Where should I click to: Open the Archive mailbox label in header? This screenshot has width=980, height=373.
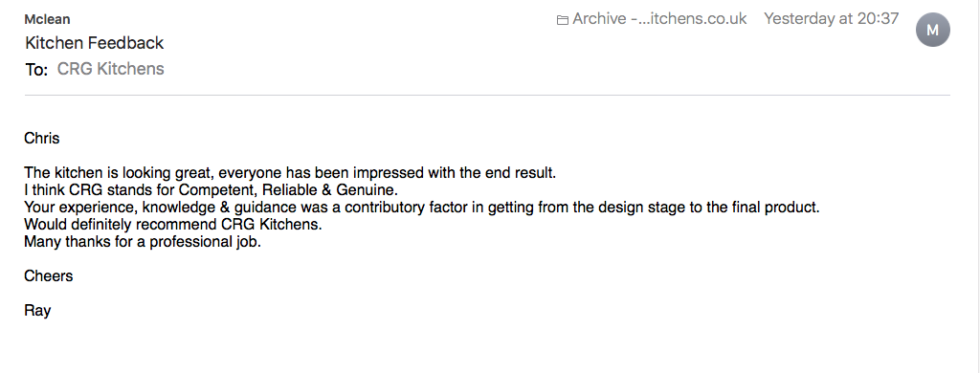[x=659, y=19]
